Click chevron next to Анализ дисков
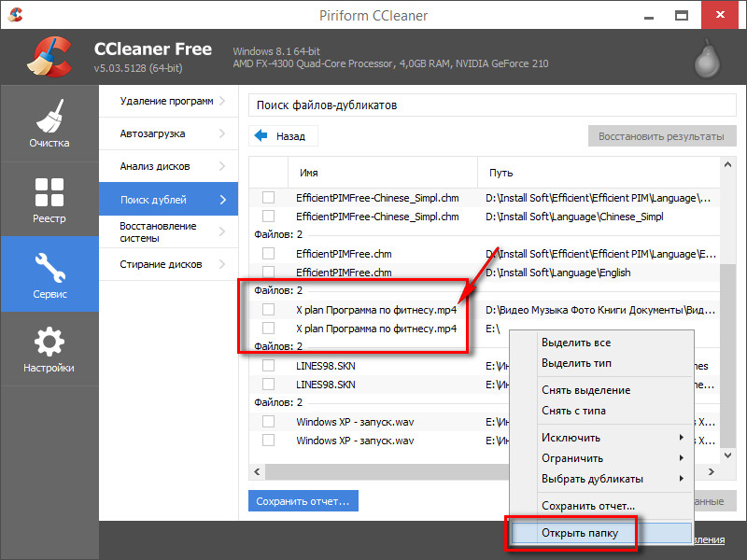 click(x=222, y=166)
